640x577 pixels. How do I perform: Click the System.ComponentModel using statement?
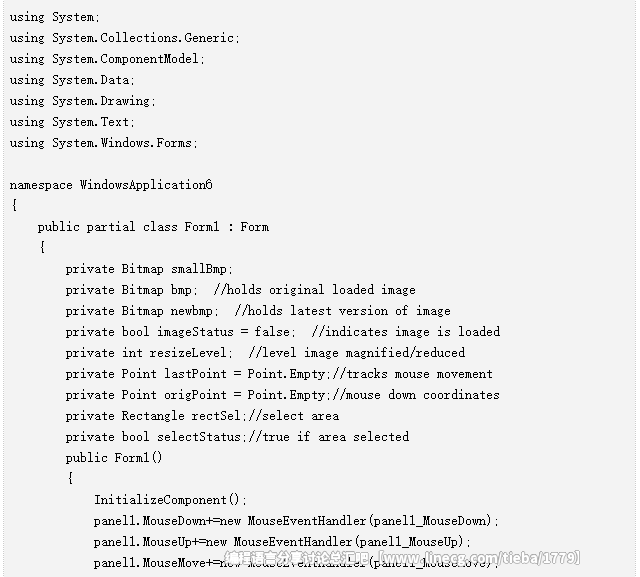pos(107,59)
